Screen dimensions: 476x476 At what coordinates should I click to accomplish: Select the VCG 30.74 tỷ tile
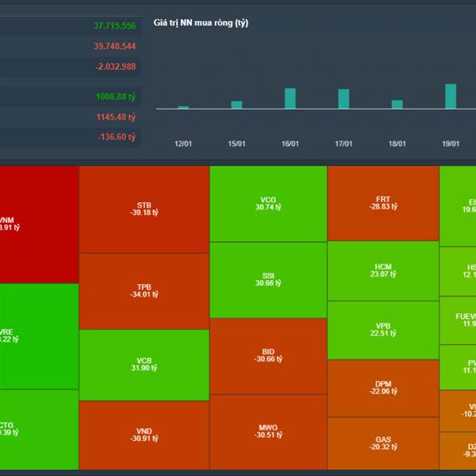pyautogui.click(x=268, y=204)
